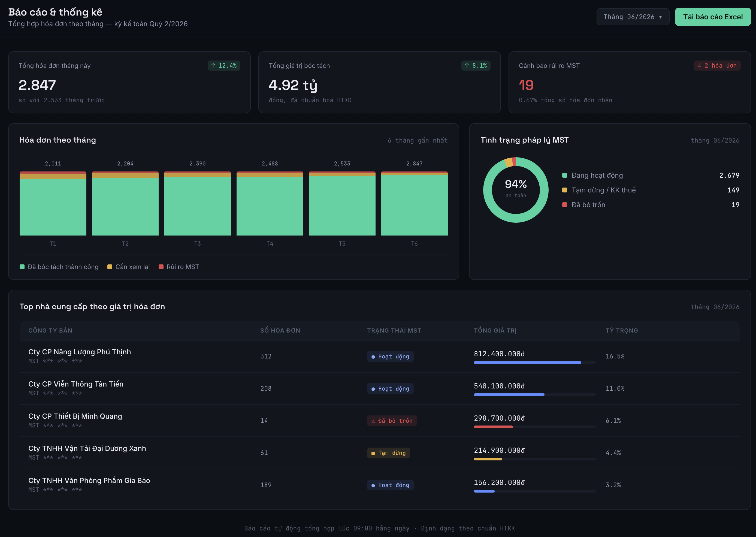
Task: Click 'Hoạt động' status badge for Tân Tiến
Action: (x=390, y=388)
